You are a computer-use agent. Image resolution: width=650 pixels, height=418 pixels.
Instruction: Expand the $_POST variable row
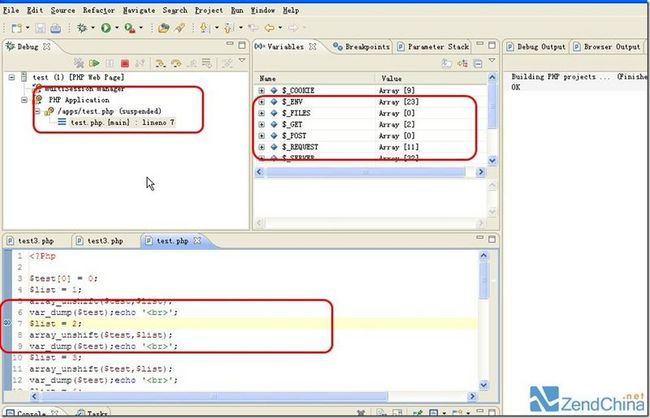point(262,136)
